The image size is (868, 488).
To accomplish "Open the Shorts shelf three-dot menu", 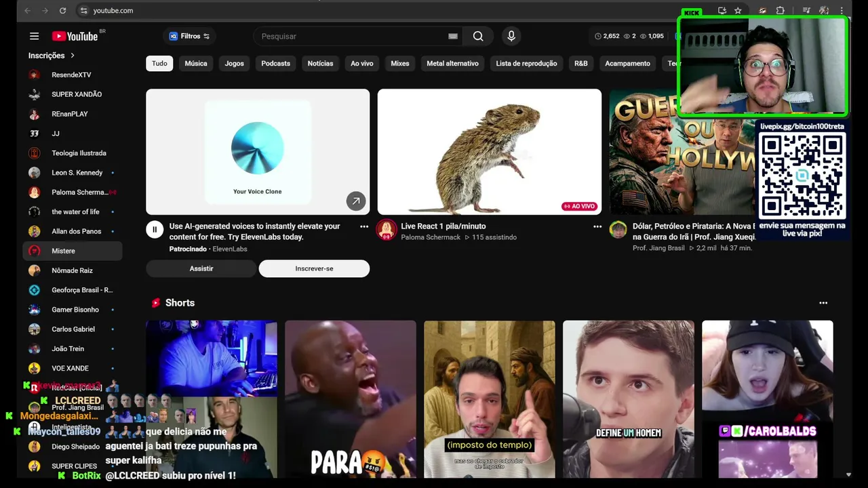I will click(823, 303).
